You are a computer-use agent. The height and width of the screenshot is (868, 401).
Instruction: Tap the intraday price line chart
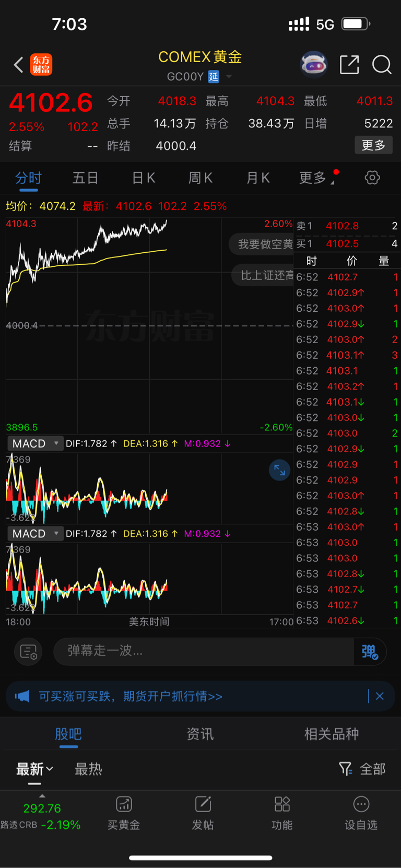click(x=149, y=326)
